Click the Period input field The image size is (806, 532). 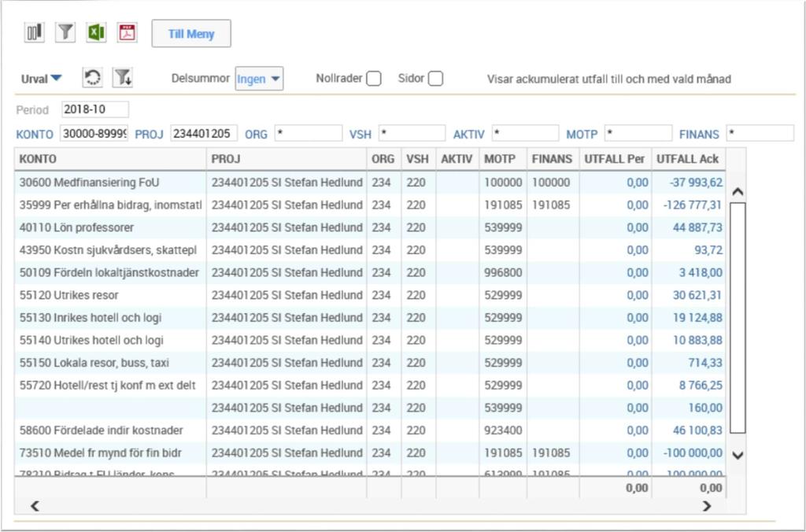pos(95,109)
